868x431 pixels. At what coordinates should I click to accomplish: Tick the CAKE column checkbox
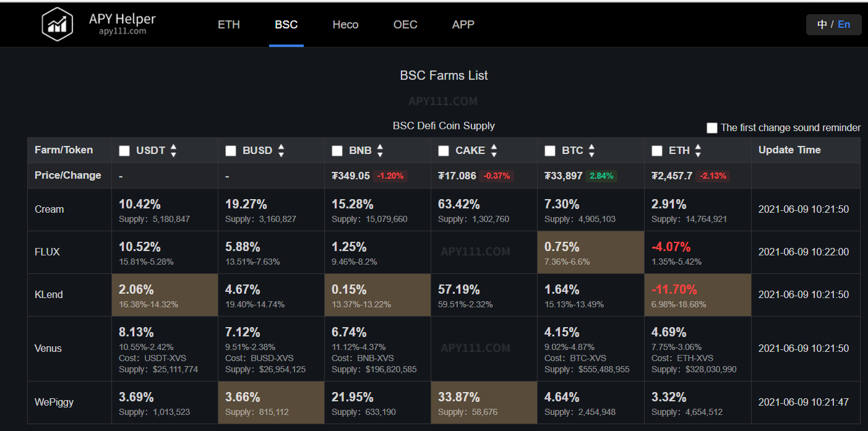444,151
